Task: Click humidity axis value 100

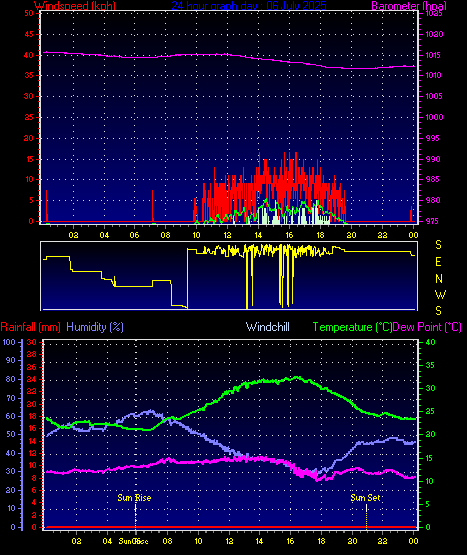Action: [x=9, y=342]
